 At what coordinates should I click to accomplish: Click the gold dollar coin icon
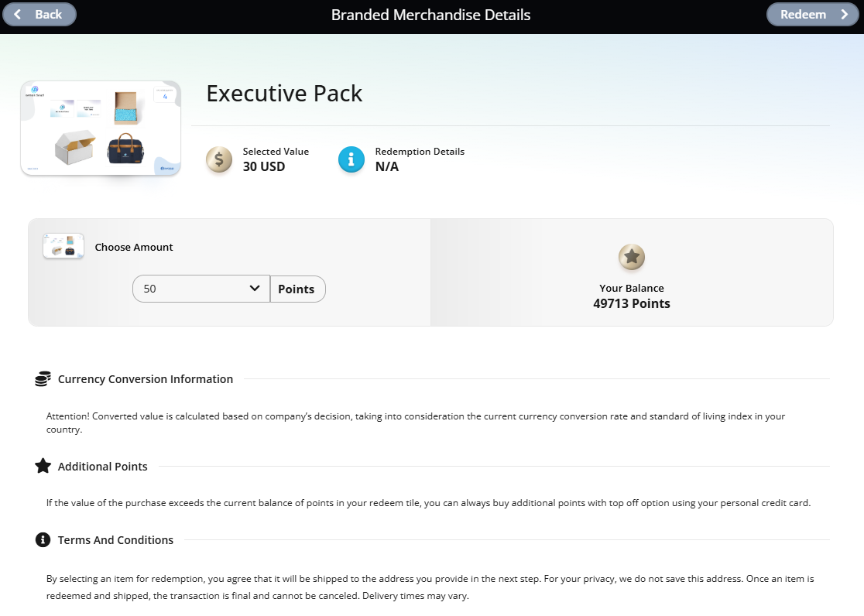click(219, 159)
